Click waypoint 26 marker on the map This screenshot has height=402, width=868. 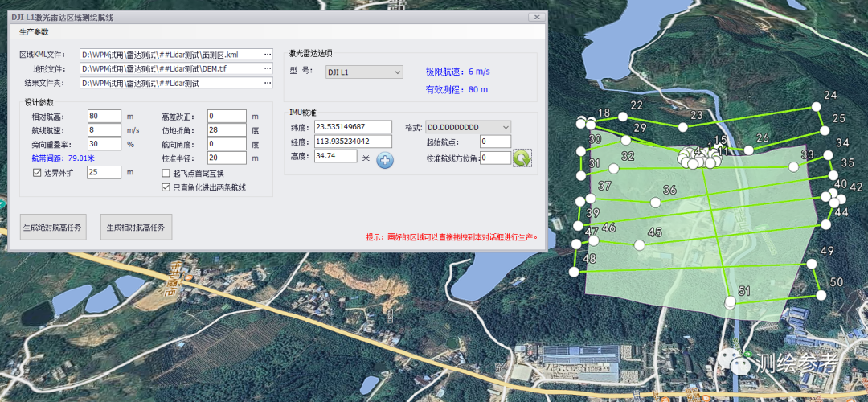[748, 150]
